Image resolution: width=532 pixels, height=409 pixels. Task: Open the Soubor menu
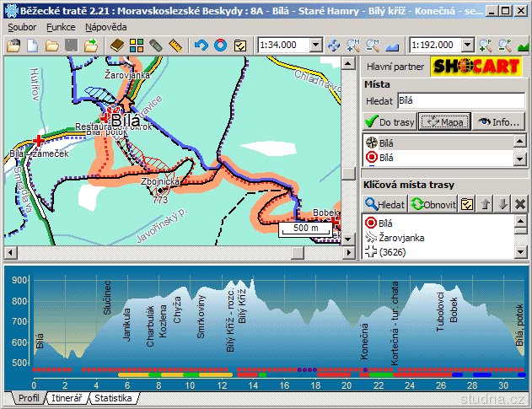23,27
